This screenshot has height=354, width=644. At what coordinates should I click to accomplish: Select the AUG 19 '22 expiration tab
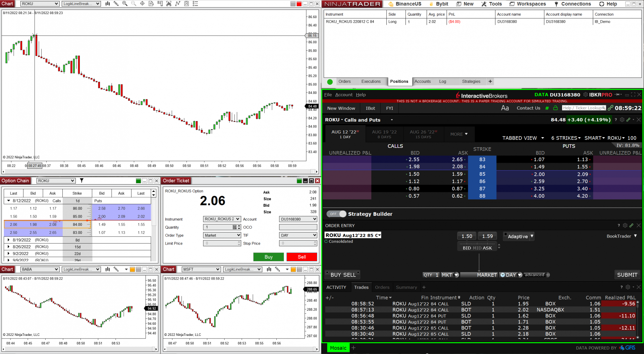tap(384, 134)
